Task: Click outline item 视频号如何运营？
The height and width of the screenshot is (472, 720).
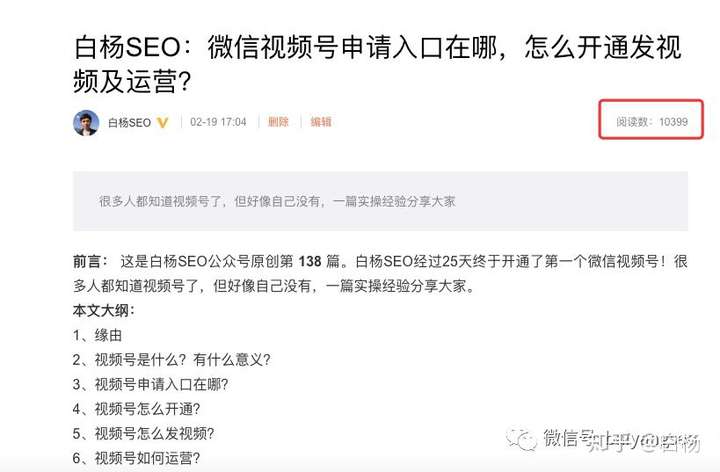Action: point(136,458)
